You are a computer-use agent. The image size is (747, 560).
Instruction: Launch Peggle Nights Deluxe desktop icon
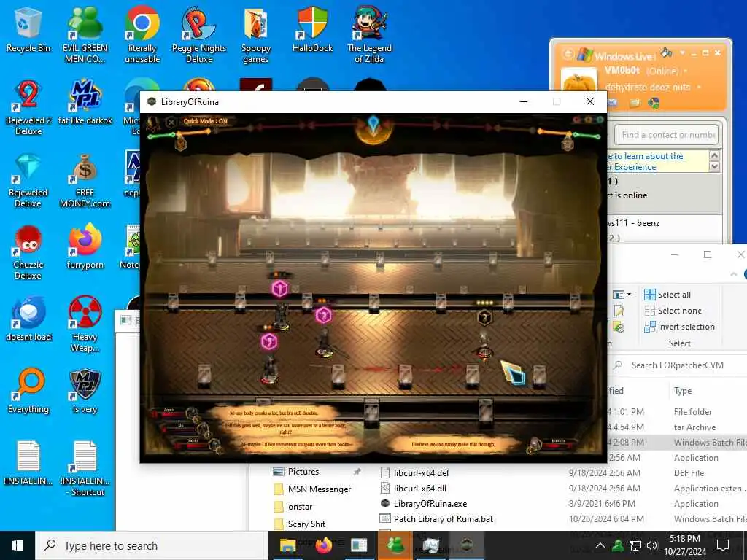click(198, 34)
